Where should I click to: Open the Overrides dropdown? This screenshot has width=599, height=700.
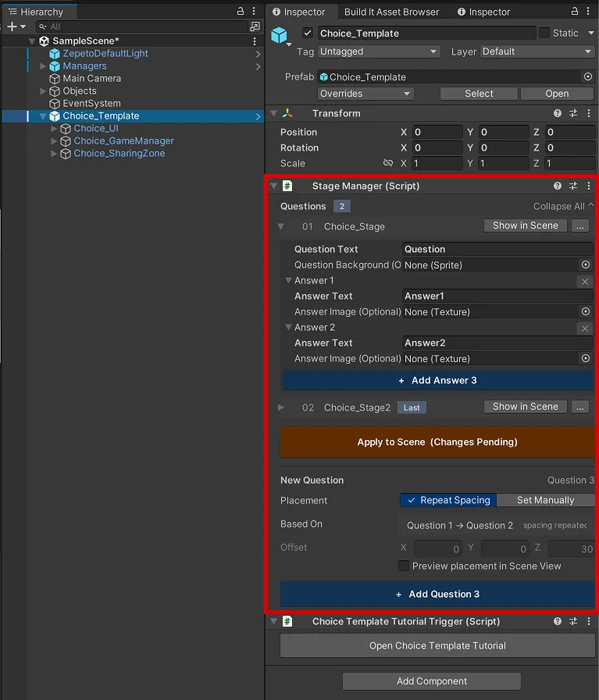(365, 94)
